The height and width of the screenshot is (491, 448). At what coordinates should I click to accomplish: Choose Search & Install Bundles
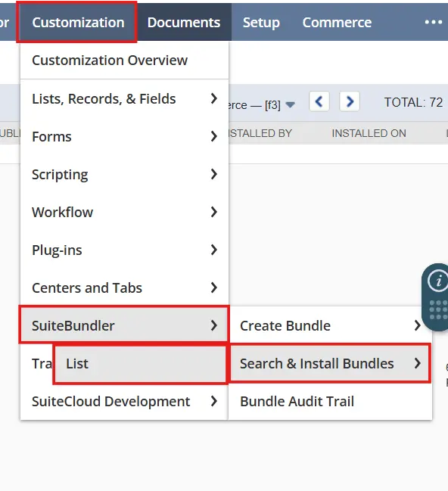[x=330, y=363]
